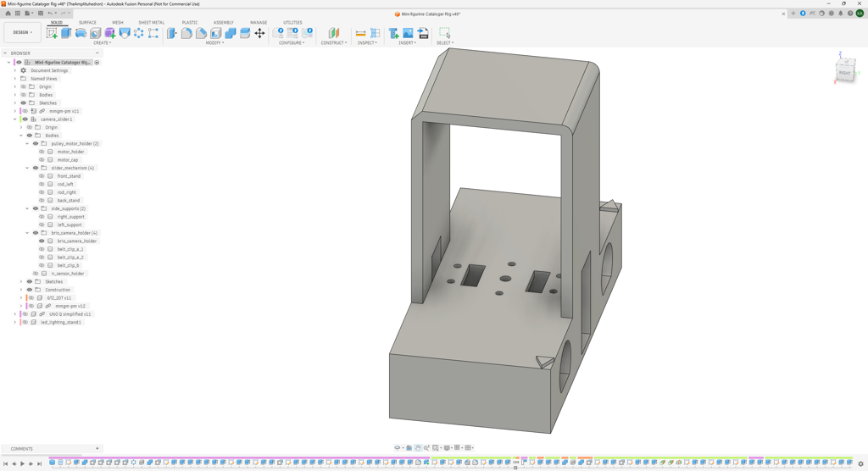Screen dimensions: 868x471
Task: Expand the Document Settings node
Action: pos(15,70)
